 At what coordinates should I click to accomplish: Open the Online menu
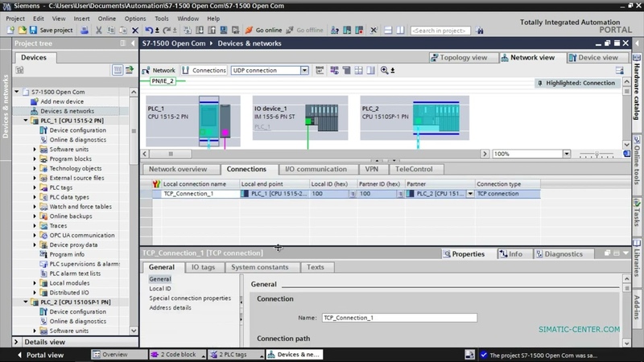(107, 19)
